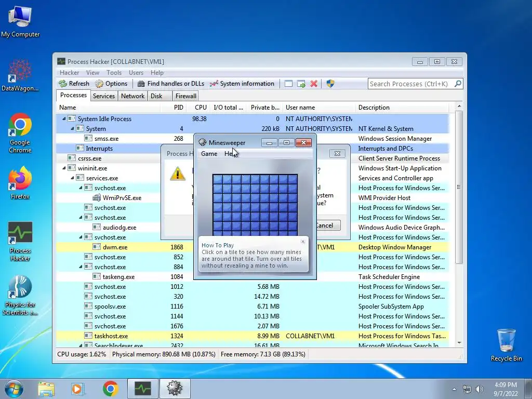Image resolution: width=532 pixels, height=399 pixels.
Task: Click the find window toolbar icon
Action: pyautogui.click(x=288, y=84)
